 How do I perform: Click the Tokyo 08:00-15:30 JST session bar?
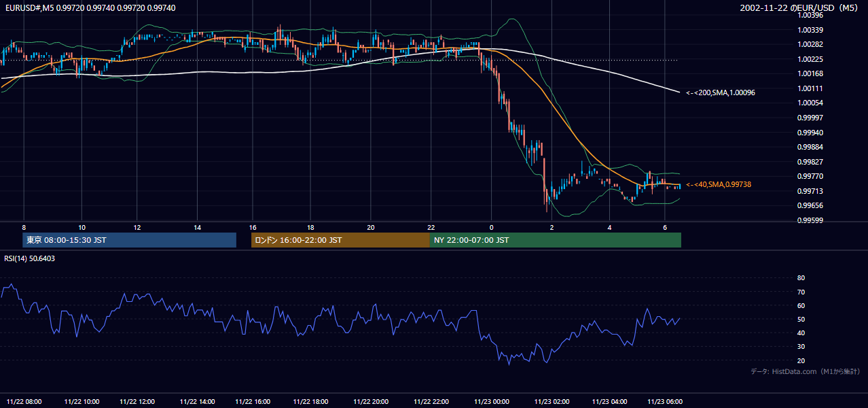[130, 240]
